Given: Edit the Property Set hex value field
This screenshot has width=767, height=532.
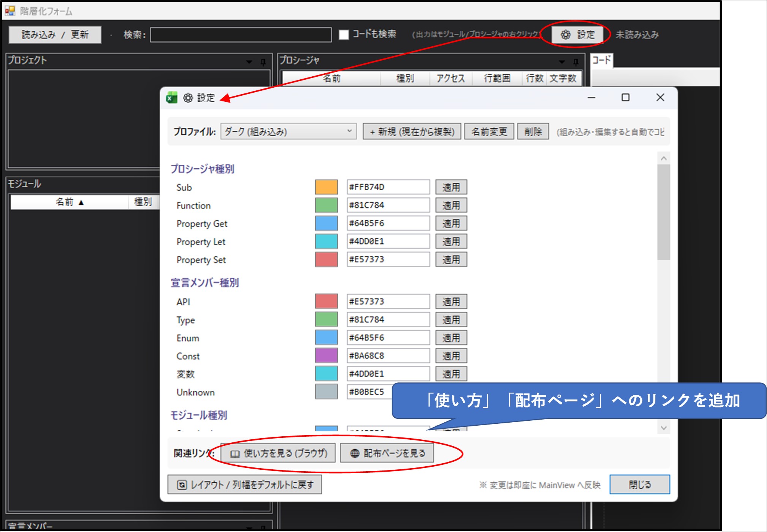Looking at the screenshot, I should [388, 259].
